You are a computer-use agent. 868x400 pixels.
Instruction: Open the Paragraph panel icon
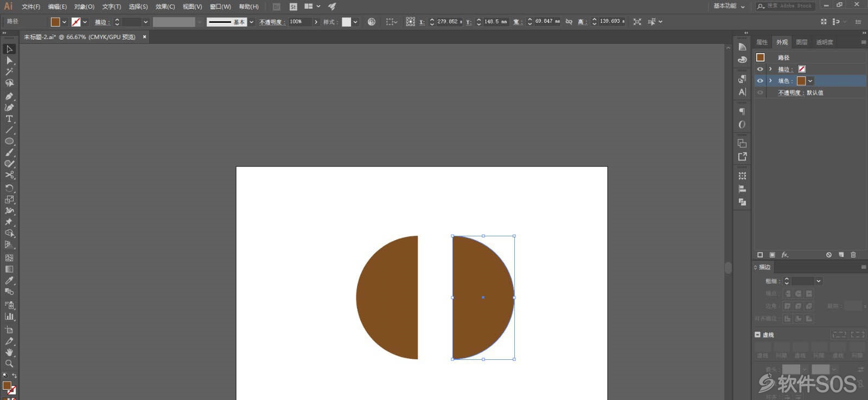[742, 112]
